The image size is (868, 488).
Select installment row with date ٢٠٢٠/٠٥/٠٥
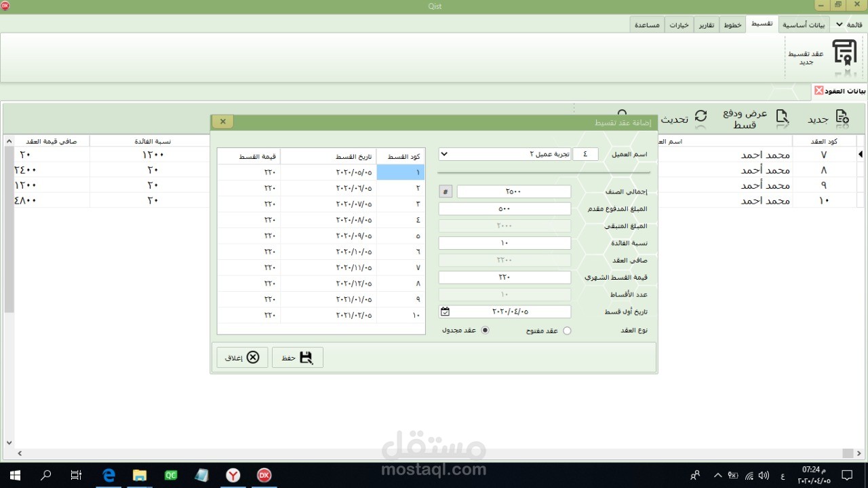[321, 172]
